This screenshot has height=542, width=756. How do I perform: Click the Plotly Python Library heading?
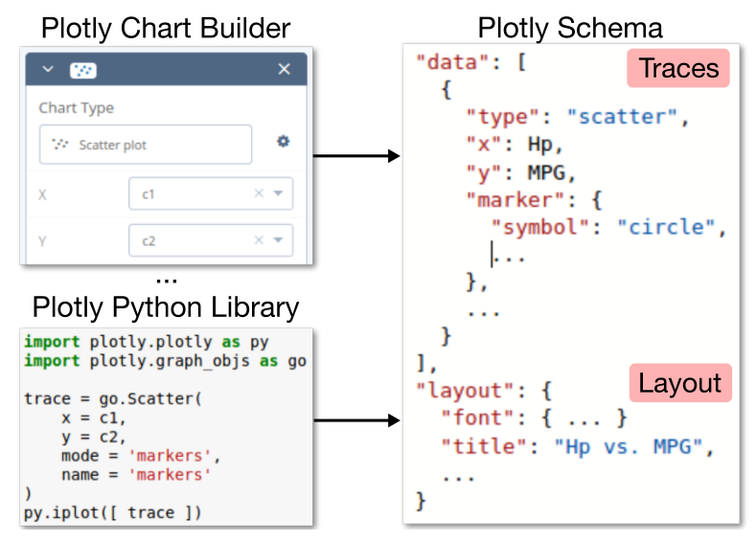[166, 306]
